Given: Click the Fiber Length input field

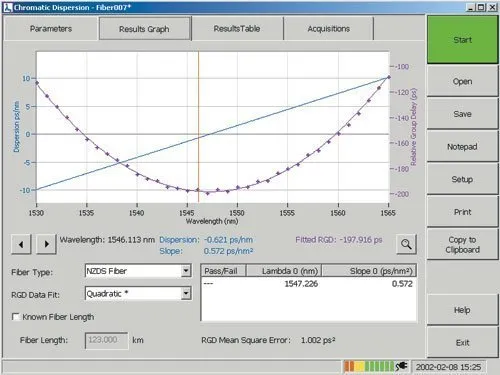Looking at the screenshot, I should (106, 340).
